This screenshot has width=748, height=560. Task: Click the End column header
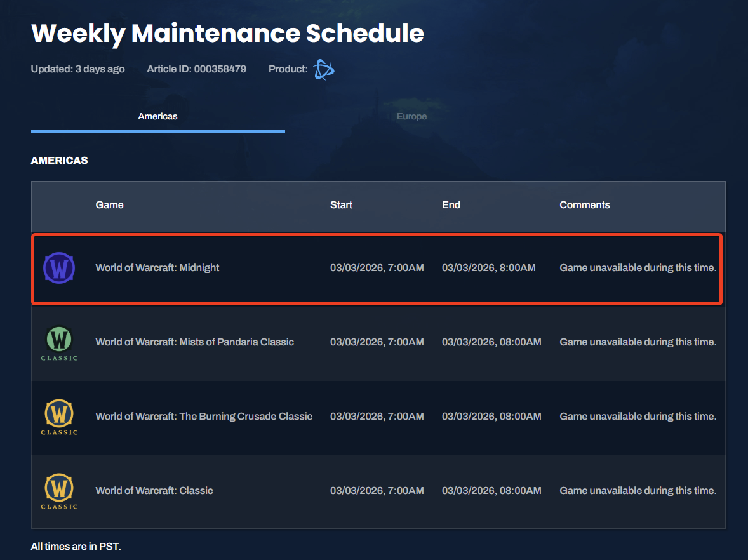point(451,204)
